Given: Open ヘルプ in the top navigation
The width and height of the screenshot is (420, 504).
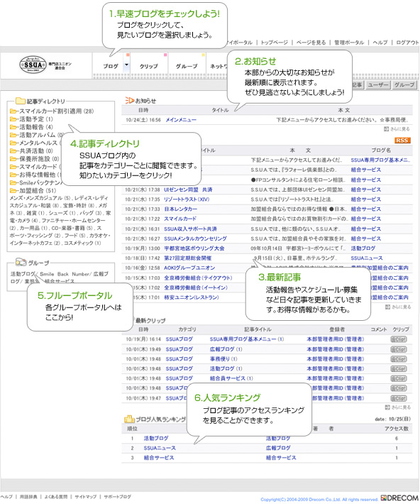Looking at the screenshot, I should [x=380, y=43].
